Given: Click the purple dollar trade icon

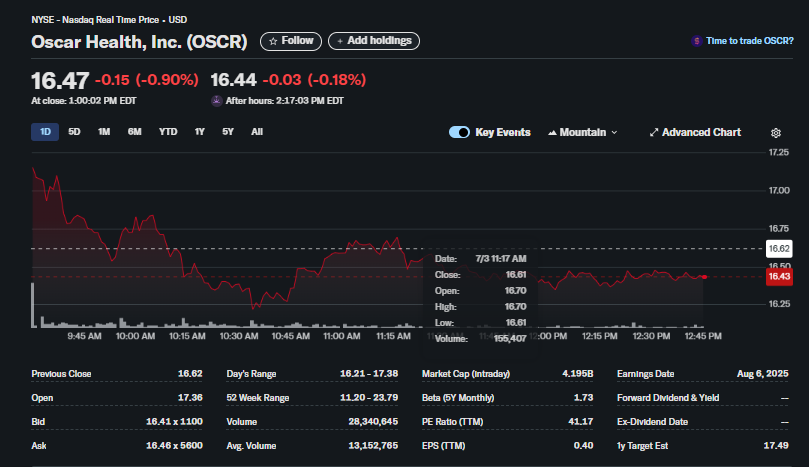Looking at the screenshot, I should tap(697, 41).
